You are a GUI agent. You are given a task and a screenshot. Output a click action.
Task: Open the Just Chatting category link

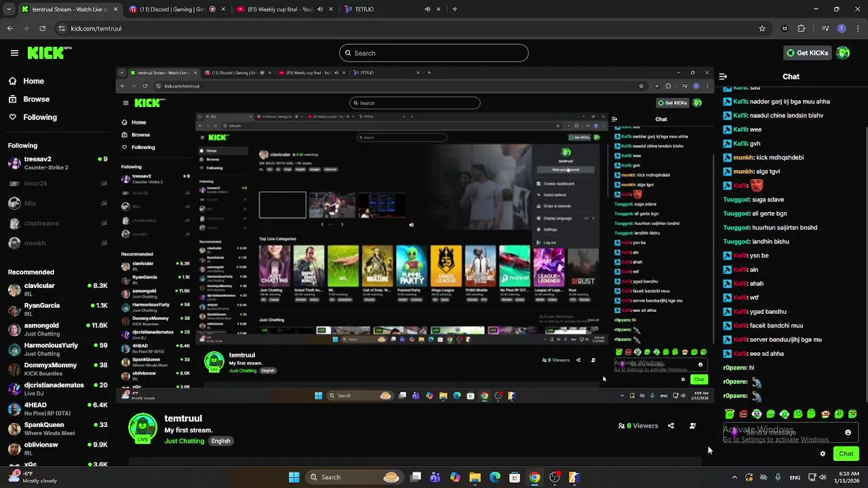pos(184,441)
